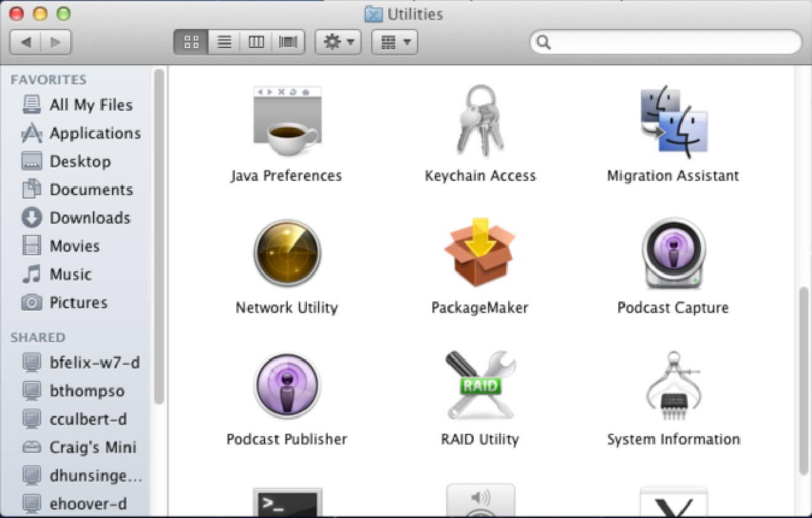The width and height of the screenshot is (812, 518).
Task: Click the Finder search field
Action: [x=666, y=42]
